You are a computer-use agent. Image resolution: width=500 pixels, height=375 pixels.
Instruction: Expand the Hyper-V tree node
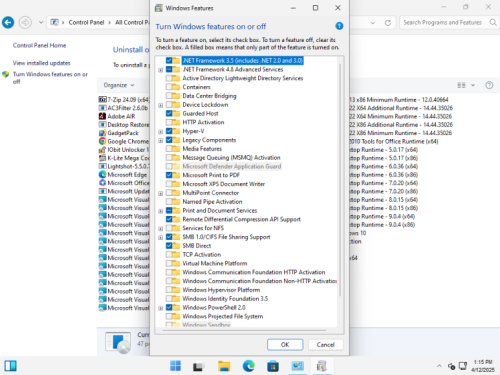[161, 131]
